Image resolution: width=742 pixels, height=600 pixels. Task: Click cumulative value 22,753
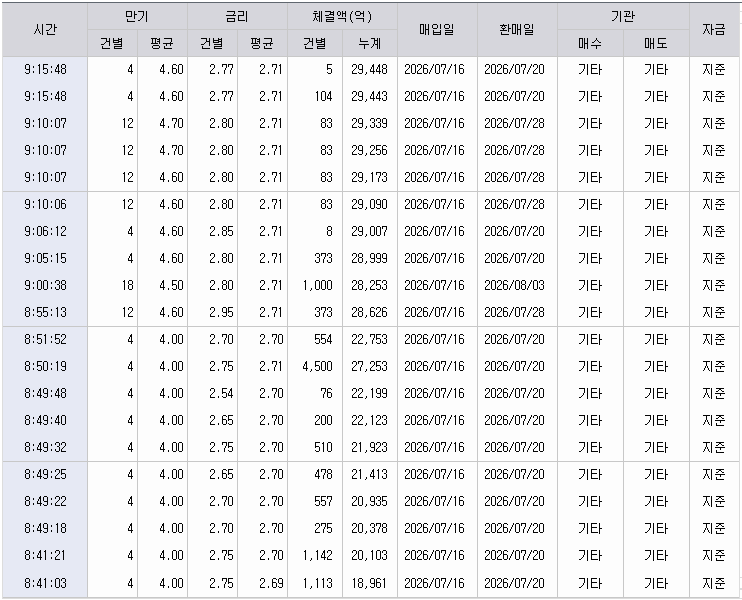point(370,339)
